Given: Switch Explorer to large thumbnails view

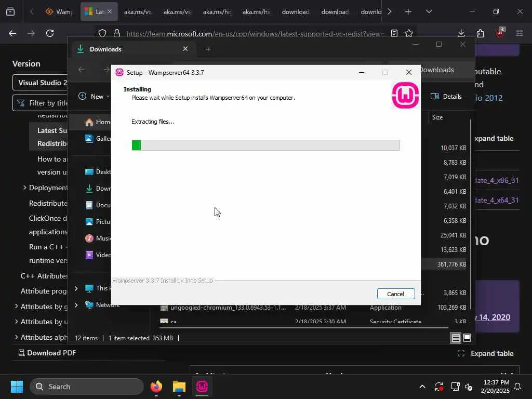Looking at the screenshot, I should coord(467,338).
